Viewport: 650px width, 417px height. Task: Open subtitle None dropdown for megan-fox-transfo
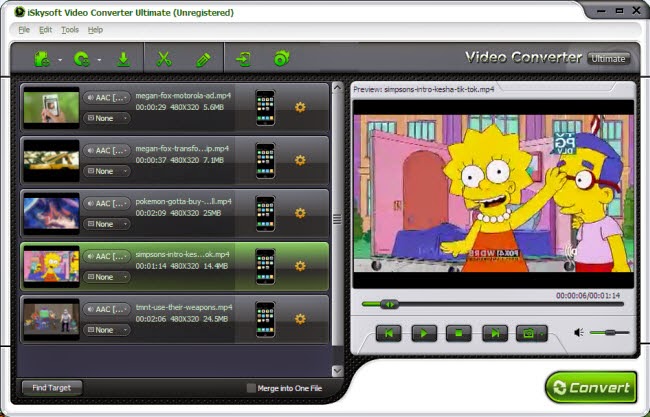pyautogui.click(x=107, y=171)
